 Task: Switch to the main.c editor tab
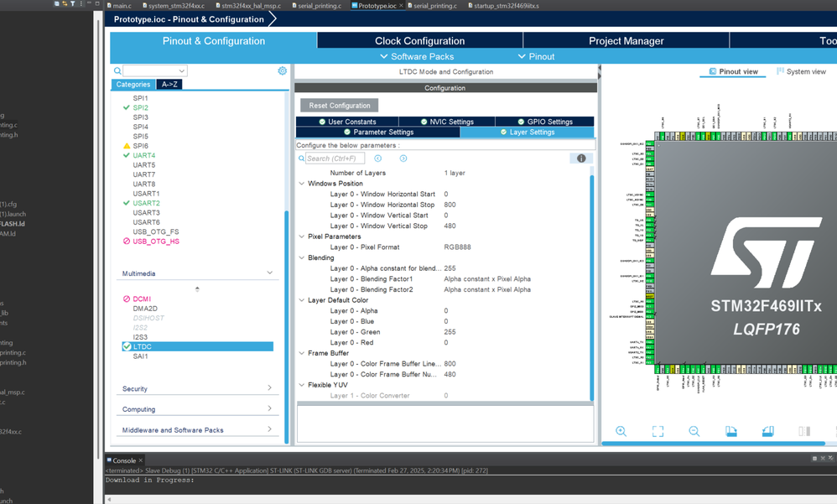pos(122,5)
